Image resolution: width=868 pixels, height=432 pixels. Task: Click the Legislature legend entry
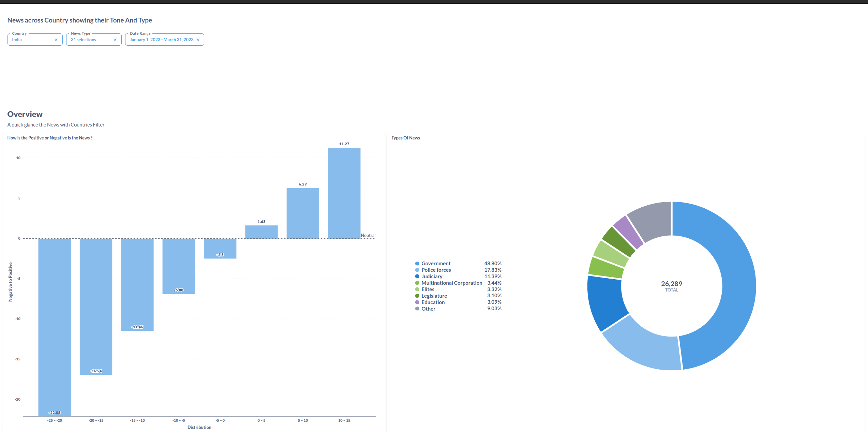point(434,296)
